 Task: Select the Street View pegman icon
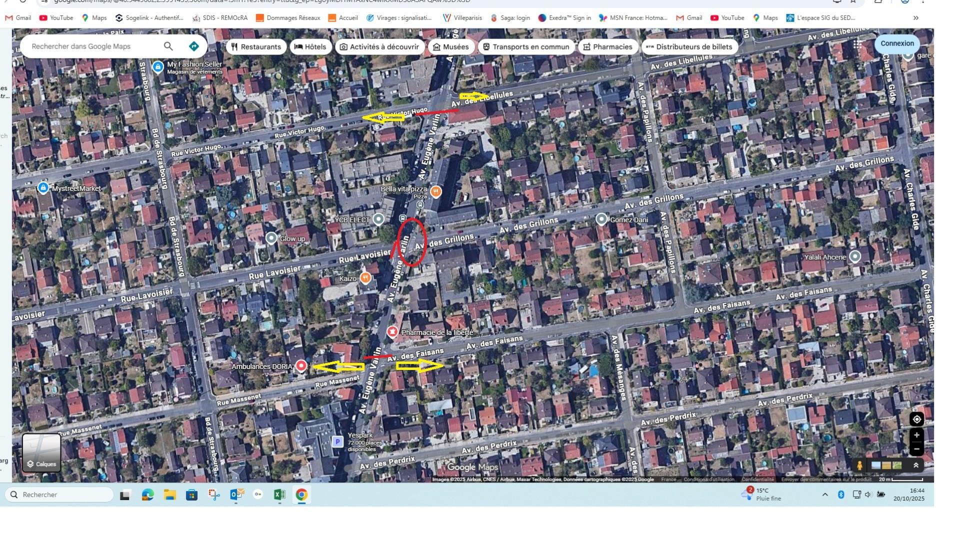click(x=859, y=465)
